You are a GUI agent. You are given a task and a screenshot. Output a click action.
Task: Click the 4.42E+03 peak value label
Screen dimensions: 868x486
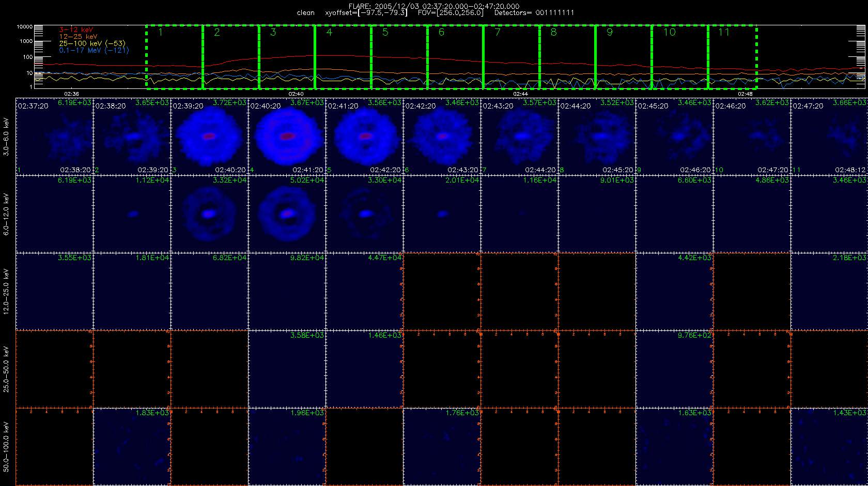click(694, 257)
